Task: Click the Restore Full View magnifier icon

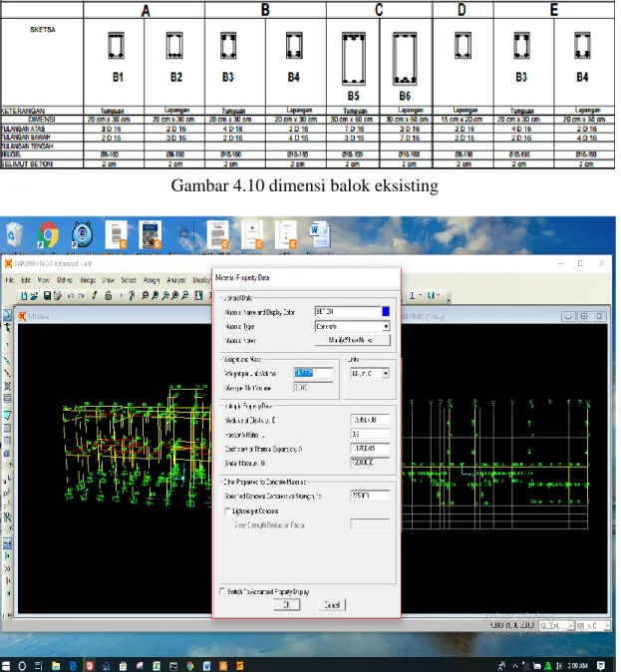Action: 155,295
